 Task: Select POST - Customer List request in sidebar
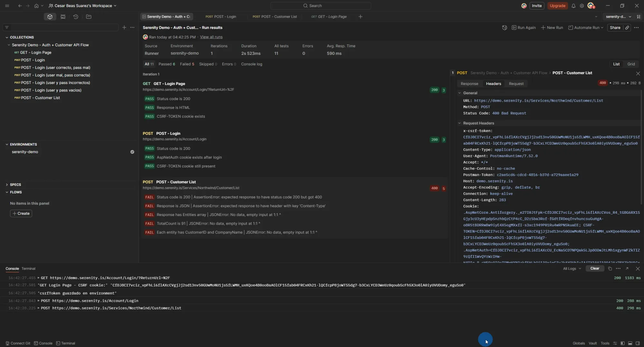point(40,98)
